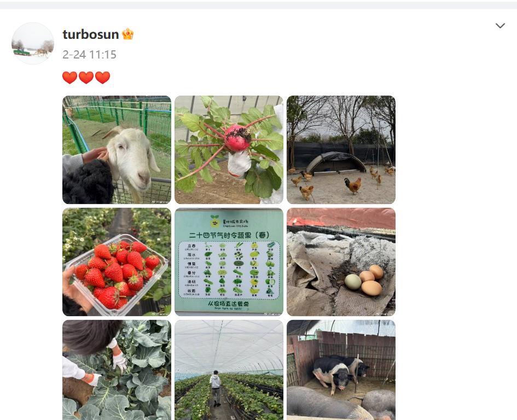Click the last red heart emoji
The height and width of the screenshot is (420, 517).
pos(102,78)
